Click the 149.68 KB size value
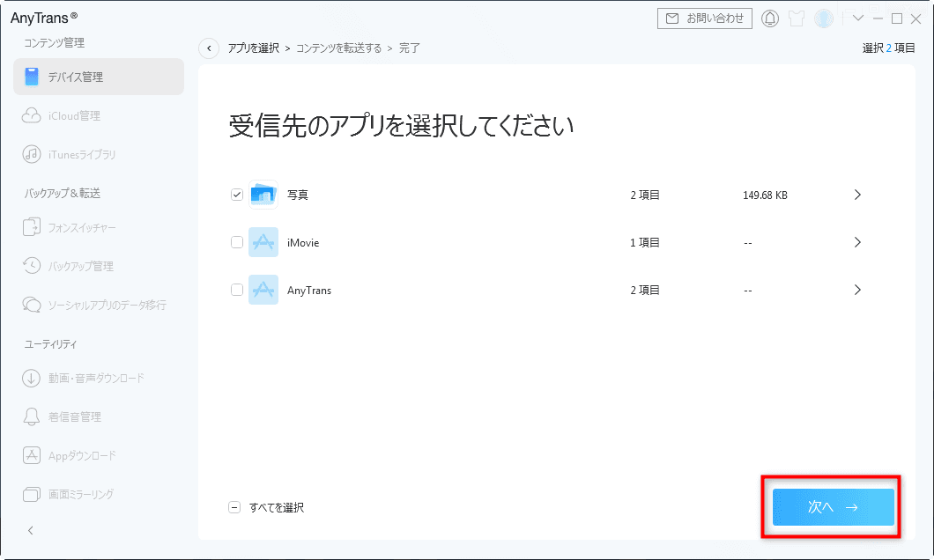The image size is (934, 560). coord(766,195)
